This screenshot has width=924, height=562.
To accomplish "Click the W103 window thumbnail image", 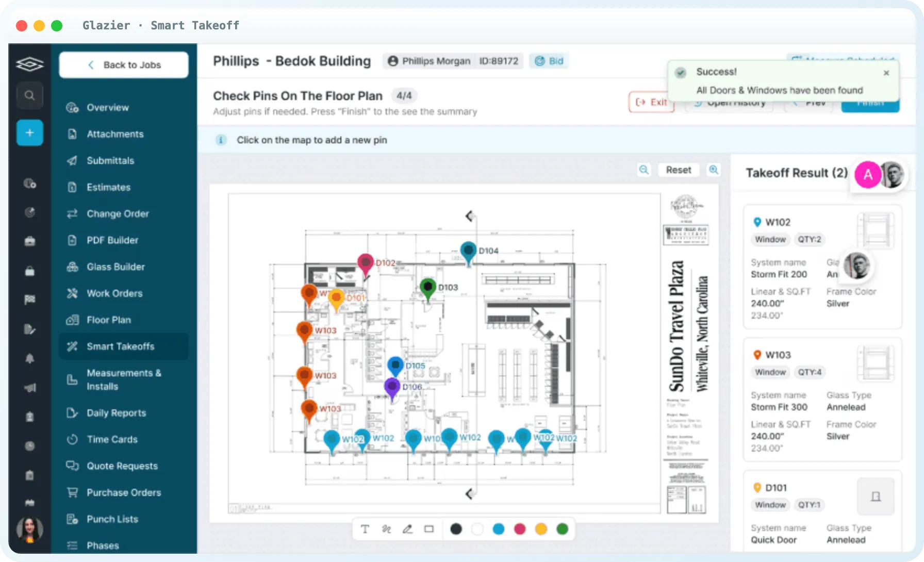I will pos(876,363).
